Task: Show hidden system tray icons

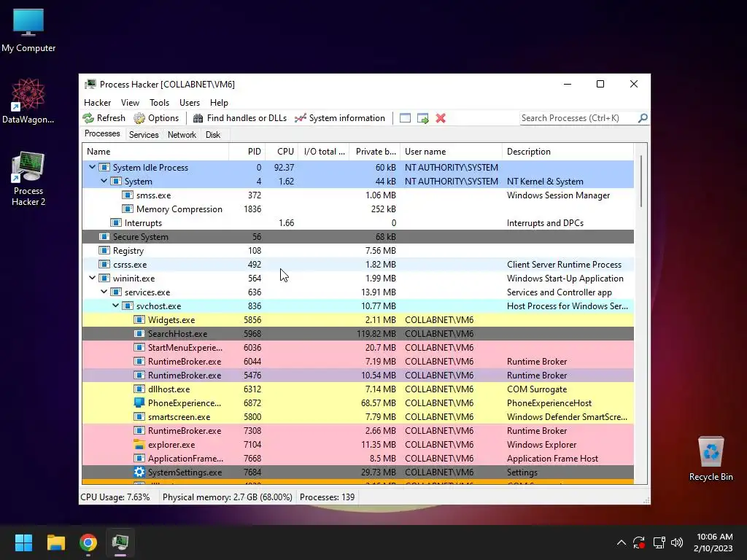Action: tap(622, 542)
